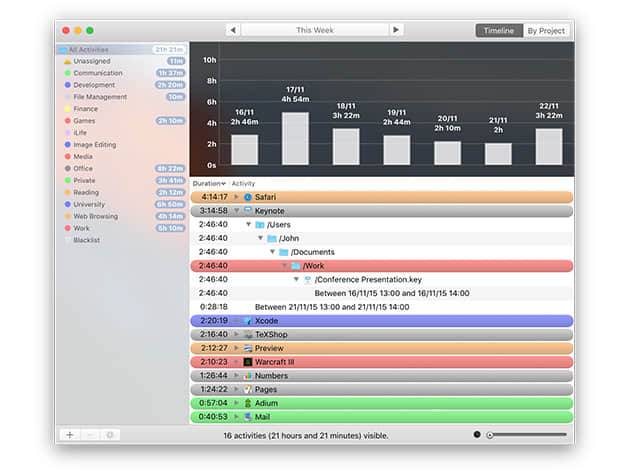This screenshot has height=473, width=630.
Task: Click the blue Development project dot
Action: pos(68,85)
